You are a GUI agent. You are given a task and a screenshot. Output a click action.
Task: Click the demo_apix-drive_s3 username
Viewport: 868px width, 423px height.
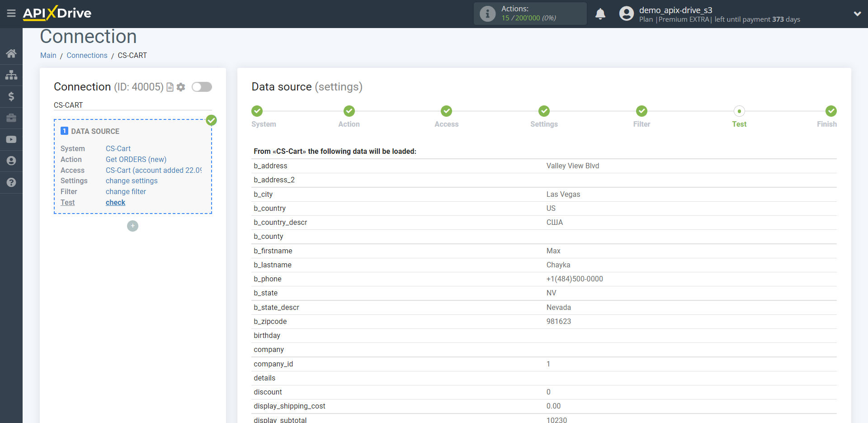(x=675, y=10)
